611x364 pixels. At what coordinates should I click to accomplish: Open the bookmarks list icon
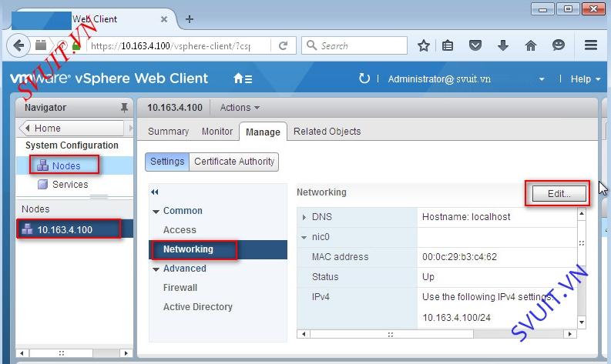(x=448, y=46)
